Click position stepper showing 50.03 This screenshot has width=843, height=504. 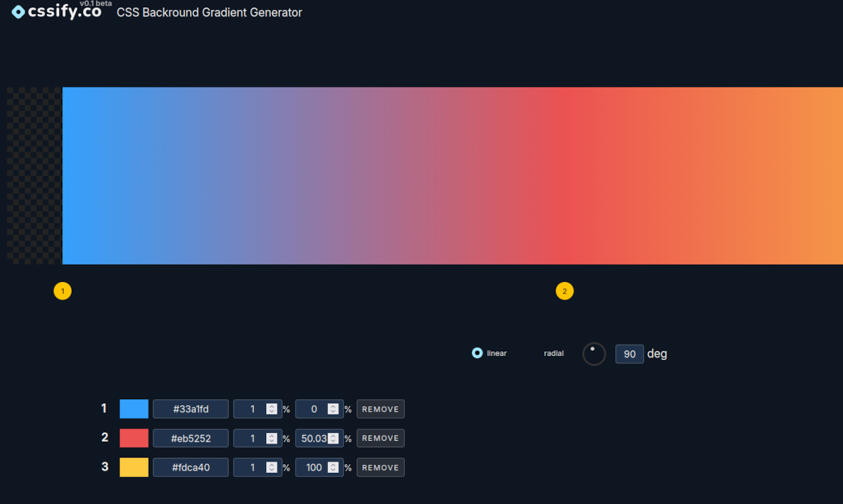point(333,438)
